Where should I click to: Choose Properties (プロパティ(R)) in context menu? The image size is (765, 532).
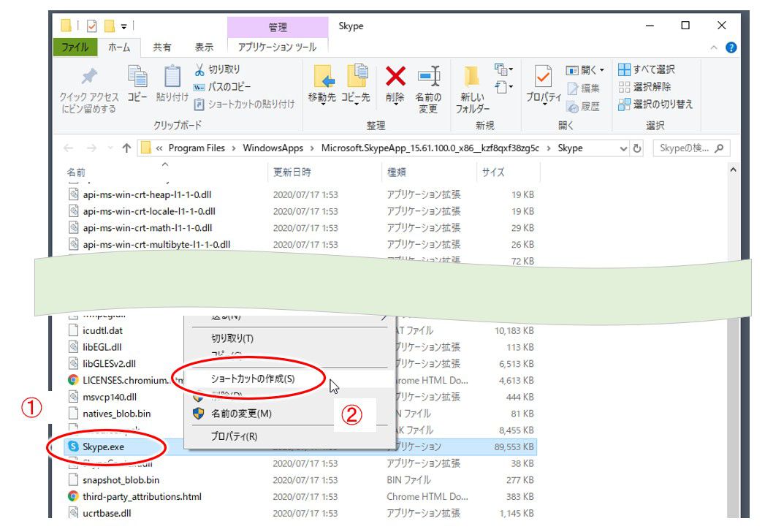(235, 436)
